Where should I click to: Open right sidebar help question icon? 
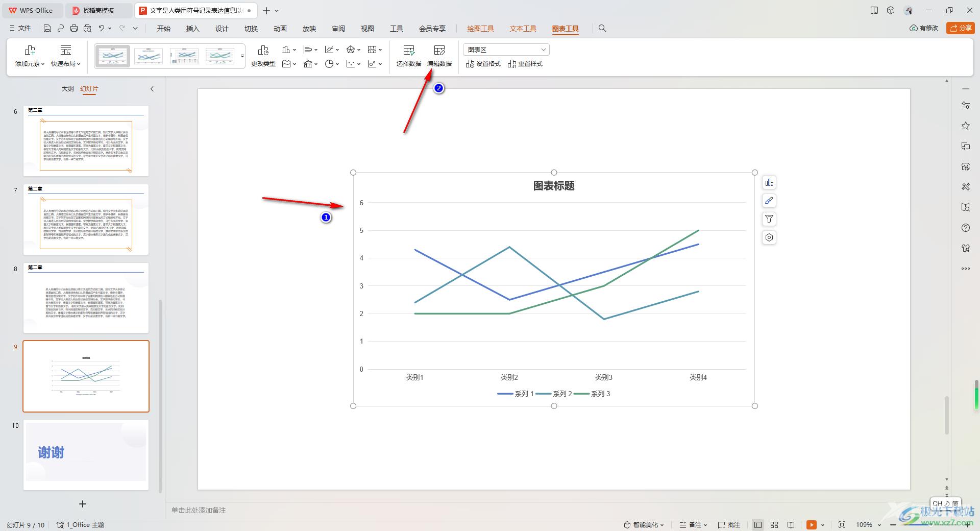click(965, 228)
